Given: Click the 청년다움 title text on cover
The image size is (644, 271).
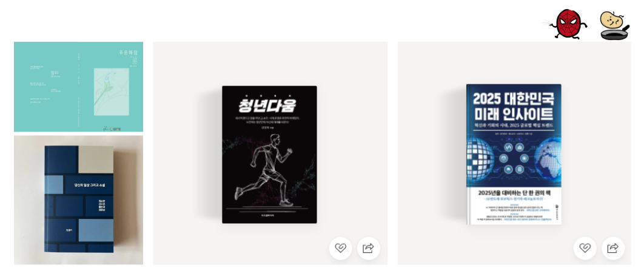Looking at the screenshot, I should pyautogui.click(x=268, y=105).
